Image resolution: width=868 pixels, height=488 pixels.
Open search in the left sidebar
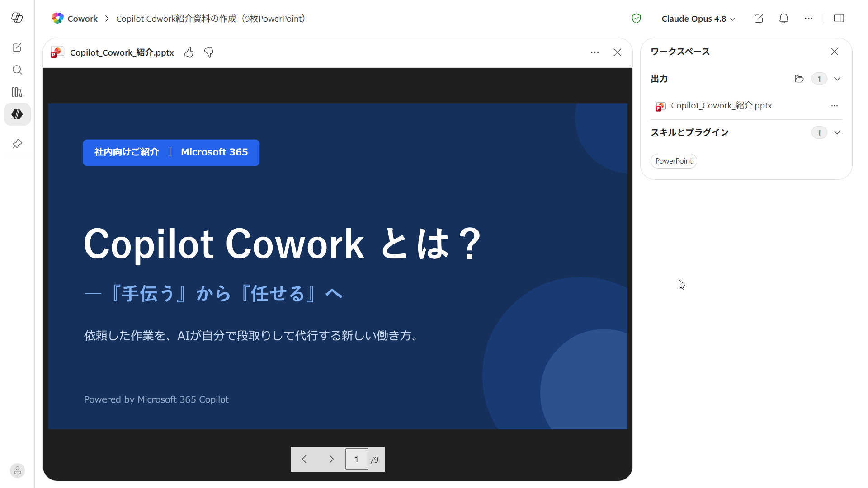pyautogui.click(x=17, y=70)
